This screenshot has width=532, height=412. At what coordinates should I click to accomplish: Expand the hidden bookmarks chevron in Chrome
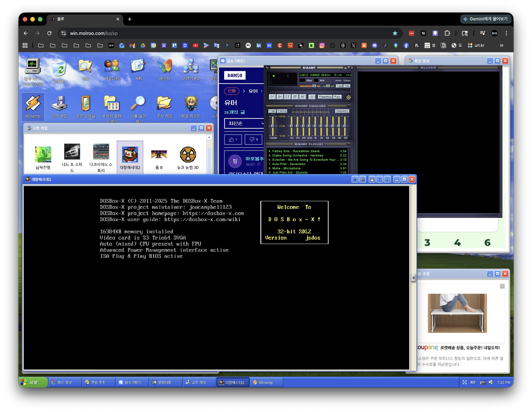click(x=502, y=45)
